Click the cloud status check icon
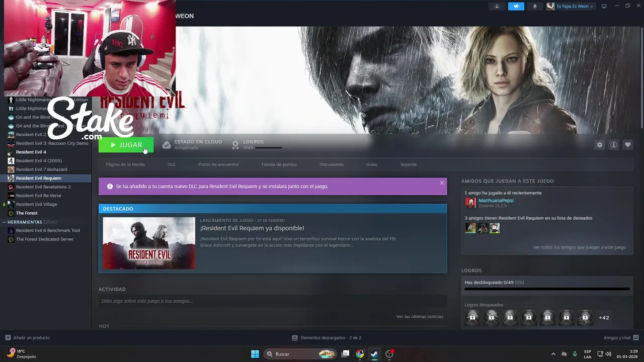 click(167, 145)
